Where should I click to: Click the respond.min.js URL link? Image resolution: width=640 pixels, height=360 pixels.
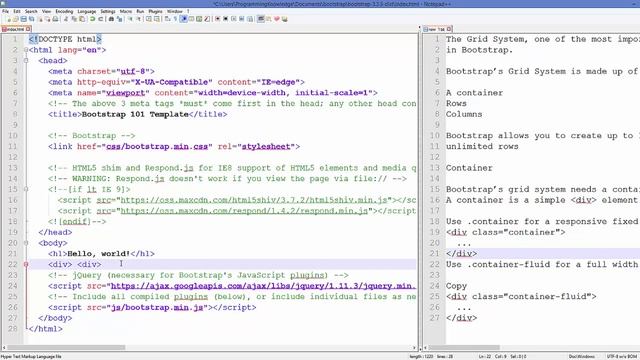pos(244,211)
